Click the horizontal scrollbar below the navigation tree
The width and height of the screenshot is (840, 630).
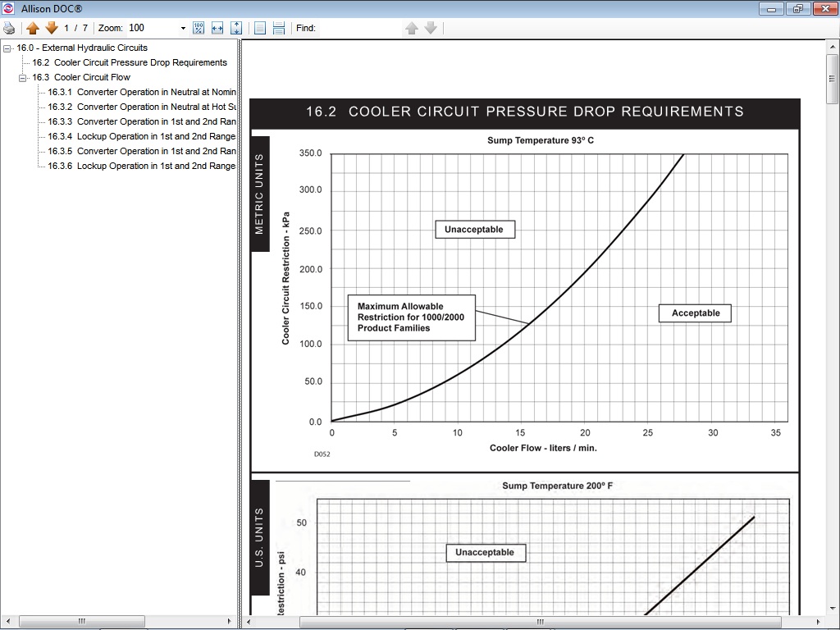pyautogui.click(x=82, y=622)
